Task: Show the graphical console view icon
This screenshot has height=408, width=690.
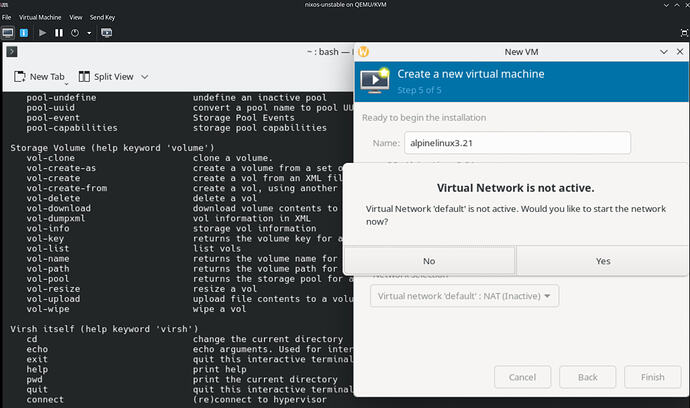Action: click(7, 33)
